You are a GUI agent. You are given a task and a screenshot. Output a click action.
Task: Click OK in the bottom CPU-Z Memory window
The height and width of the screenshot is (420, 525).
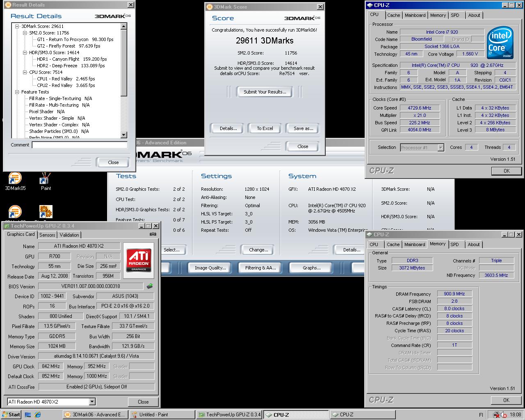[x=506, y=400]
